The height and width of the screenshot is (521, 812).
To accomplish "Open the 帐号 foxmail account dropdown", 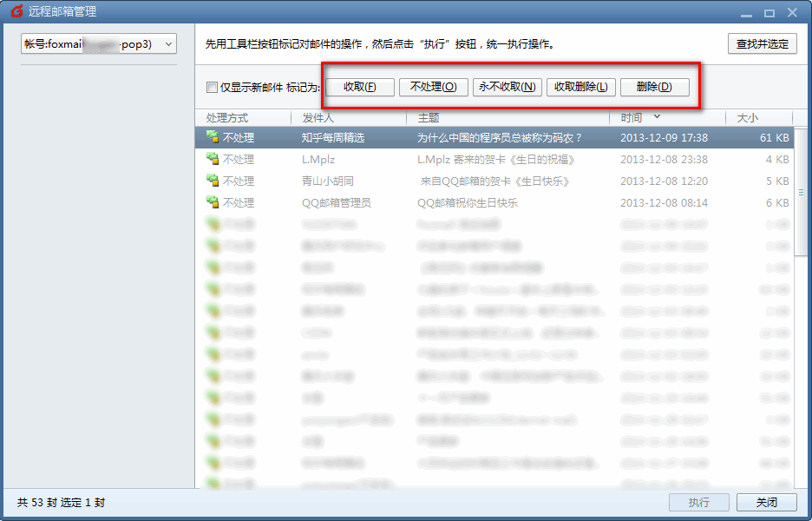I will pyautogui.click(x=99, y=44).
